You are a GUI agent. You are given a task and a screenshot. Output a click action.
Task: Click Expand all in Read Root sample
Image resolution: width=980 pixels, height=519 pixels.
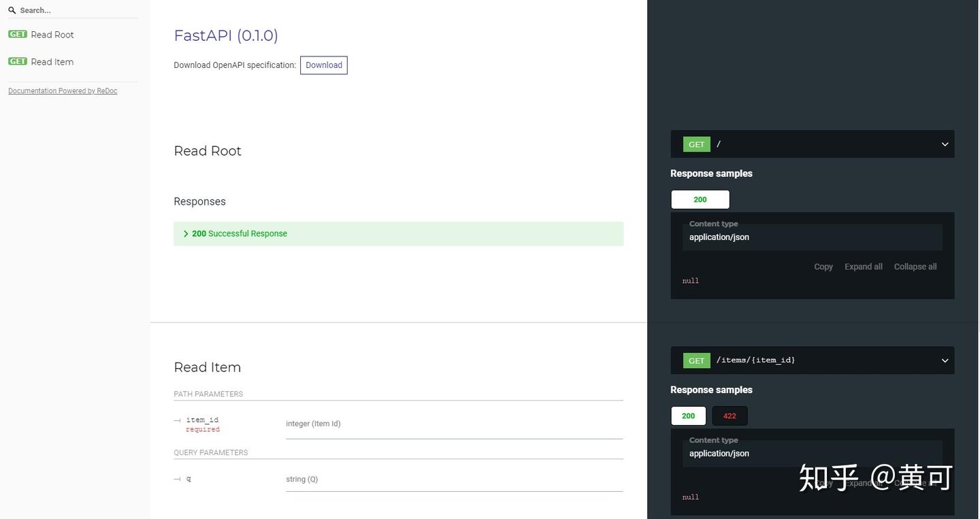pos(864,267)
